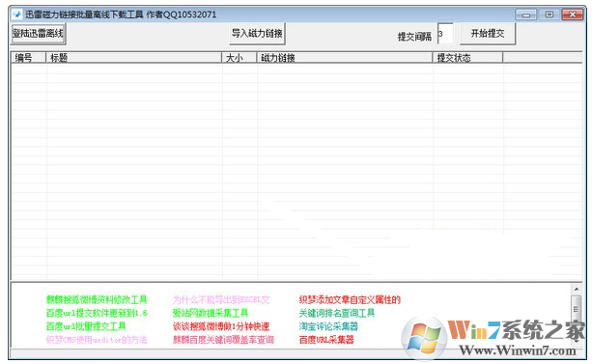The height and width of the screenshot is (364, 592).
Task: Open link 百度url提交软件更新到1.6
Action: coord(97,313)
